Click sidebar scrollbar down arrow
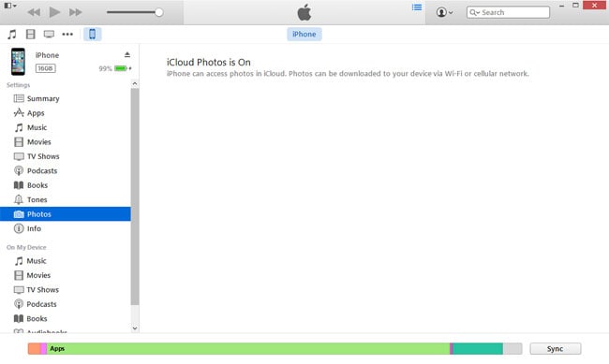 pos(135,328)
